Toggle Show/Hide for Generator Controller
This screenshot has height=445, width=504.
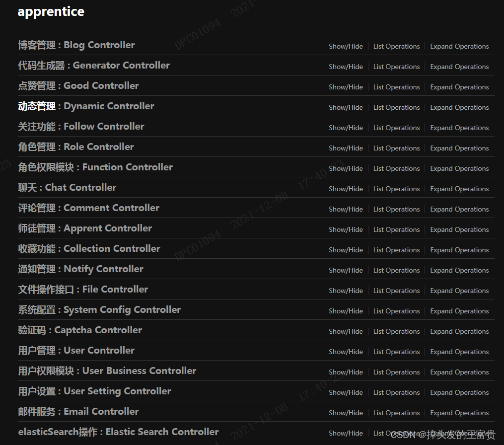pos(346,67)
